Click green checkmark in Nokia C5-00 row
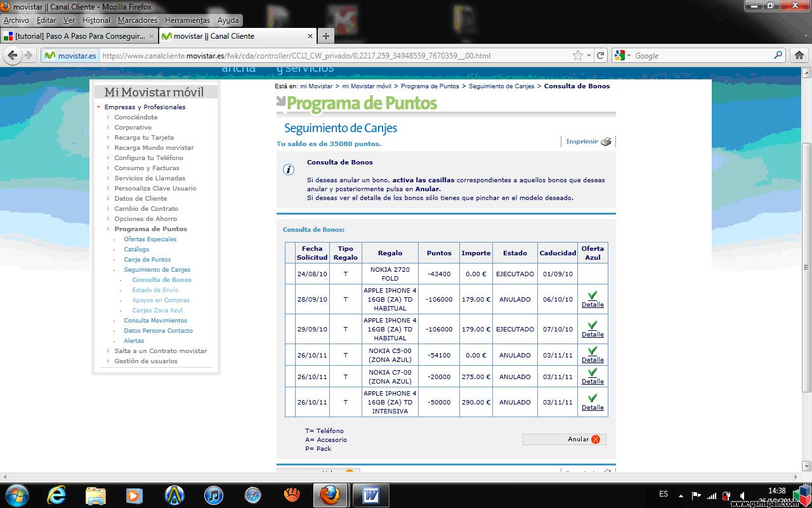 (x=593, y=351)
